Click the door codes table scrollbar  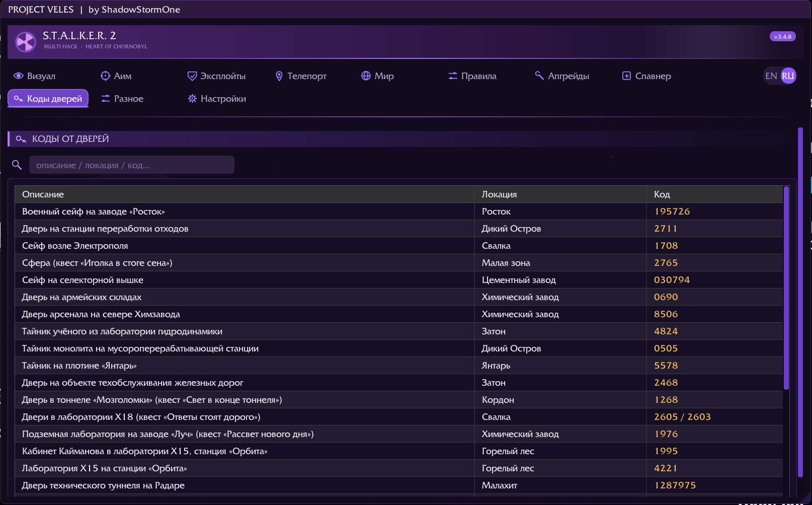tap(786, 288)
